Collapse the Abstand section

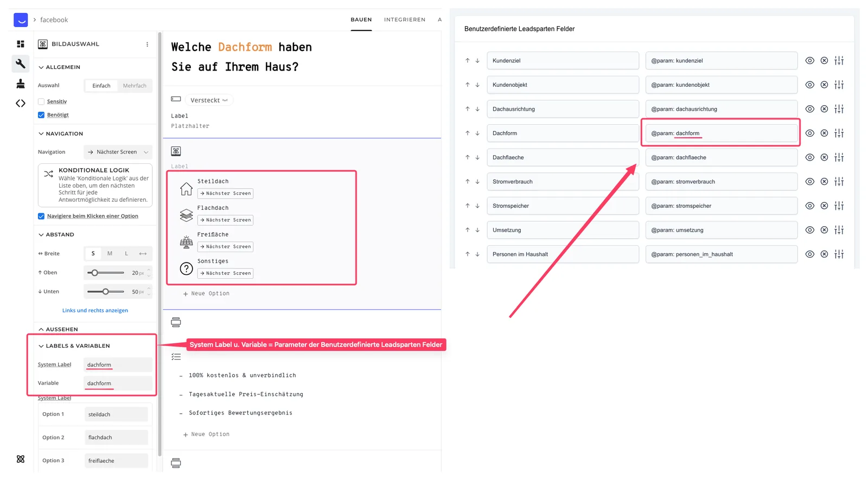coord(56,235)
